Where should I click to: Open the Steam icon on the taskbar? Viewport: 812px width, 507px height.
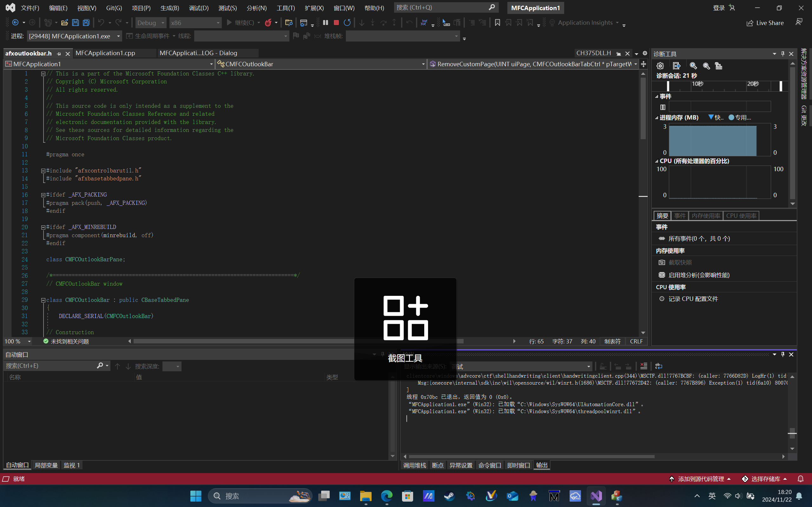[449, 496]
